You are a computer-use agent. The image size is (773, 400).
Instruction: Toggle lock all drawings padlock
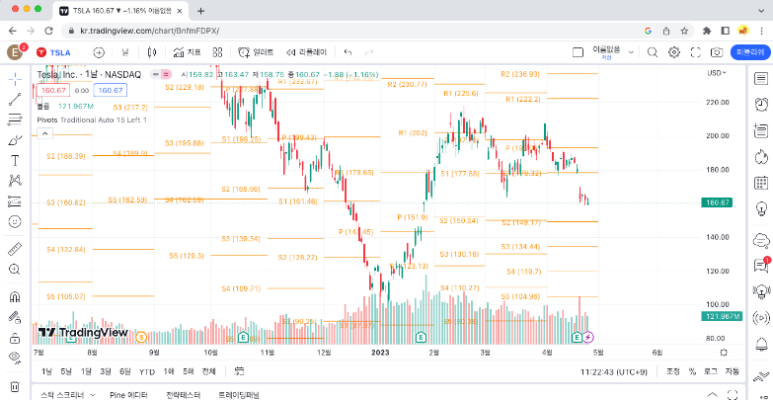(15, 338)
